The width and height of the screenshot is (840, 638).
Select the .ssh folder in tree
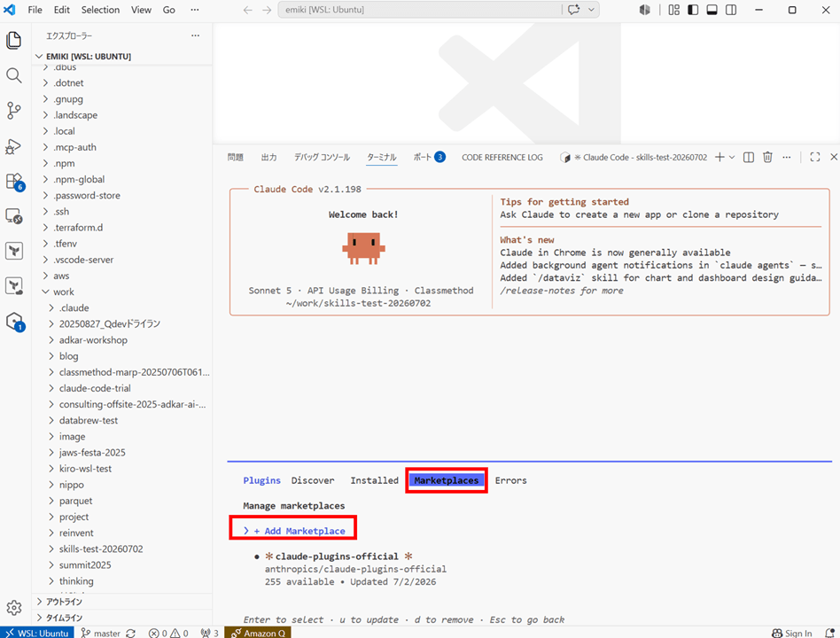coord(122,212)
